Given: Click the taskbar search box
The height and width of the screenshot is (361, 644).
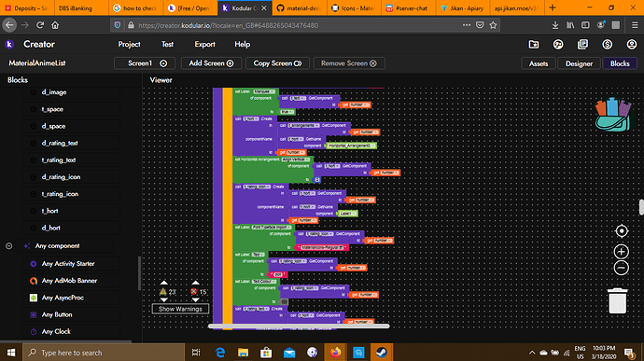Looking at the screenshot, I should (104, 353).
